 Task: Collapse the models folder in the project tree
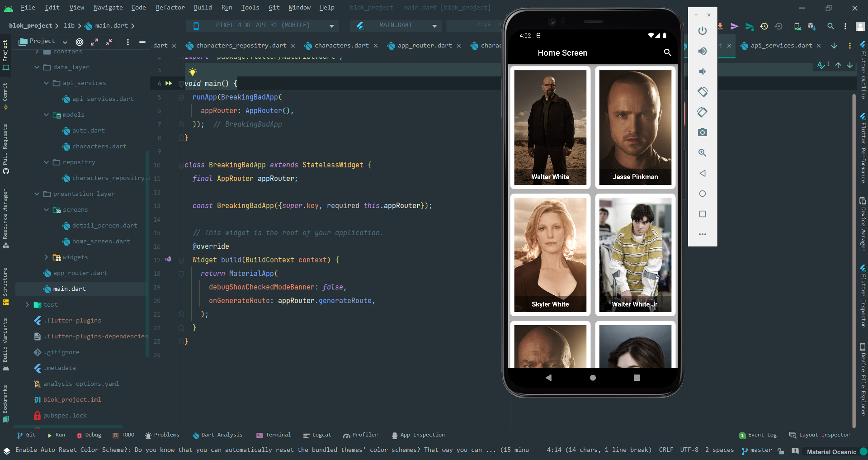coord(47,114)
